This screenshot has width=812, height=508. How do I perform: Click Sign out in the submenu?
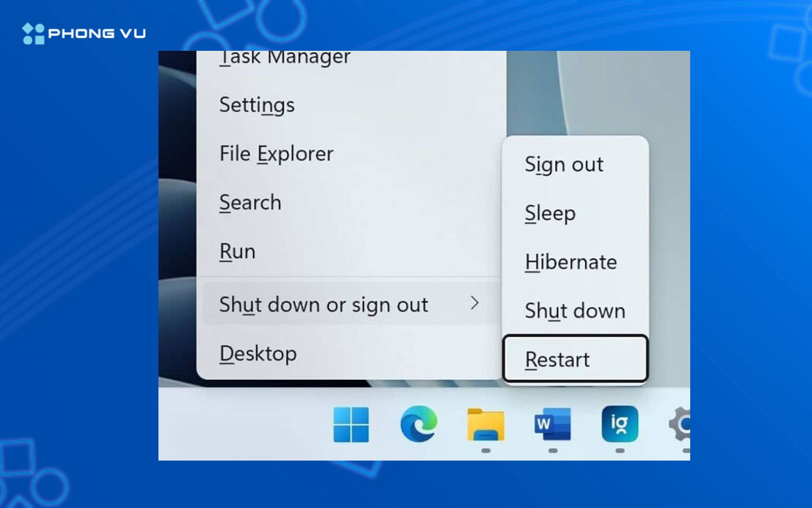564,164
